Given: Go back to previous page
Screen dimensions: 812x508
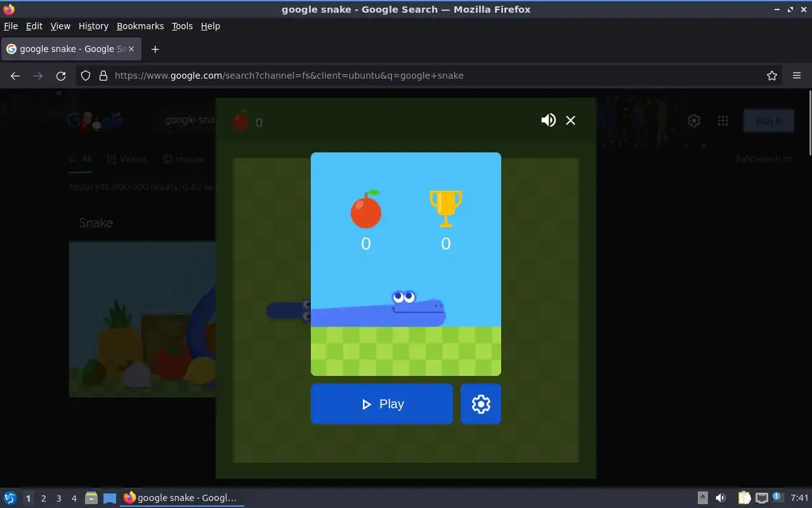Looking at the screenshot, I should point(15,76).
